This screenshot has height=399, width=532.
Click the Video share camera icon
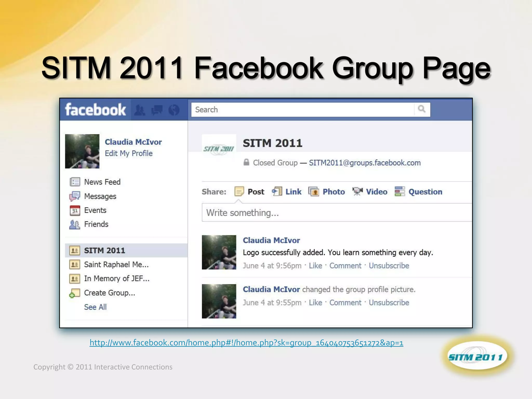pyautogui.click(x=357, y=192)
